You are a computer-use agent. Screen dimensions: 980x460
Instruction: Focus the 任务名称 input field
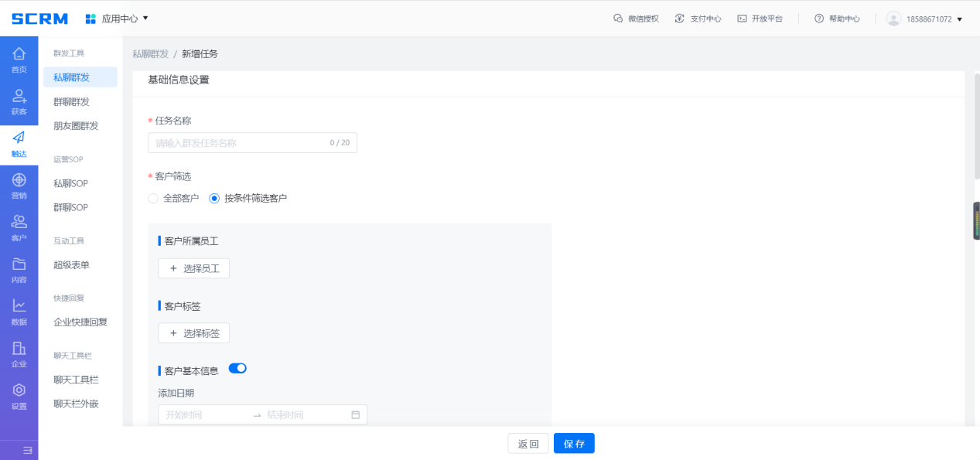click(240, 143)
